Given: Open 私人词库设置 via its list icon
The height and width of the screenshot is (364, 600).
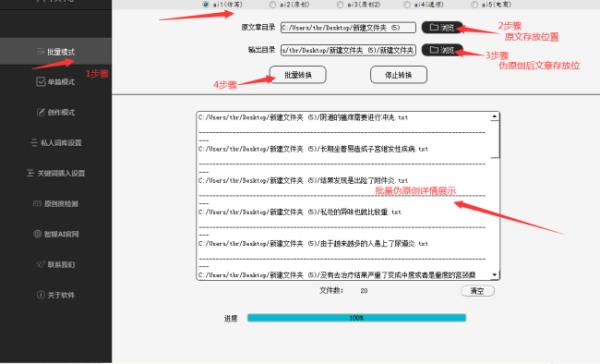Looking at the screenshot, I should coord(34,142).
